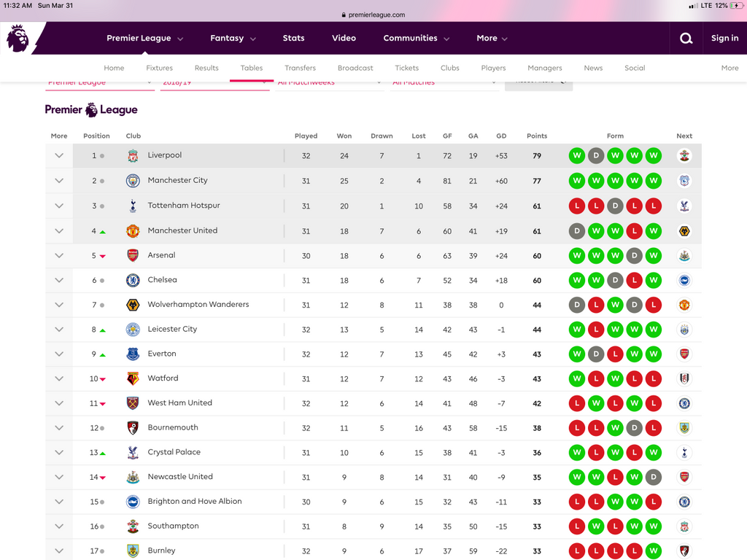This screenshot has width=747, height=560.
Task: Click the Arsenal club crest
Action: 133,255
